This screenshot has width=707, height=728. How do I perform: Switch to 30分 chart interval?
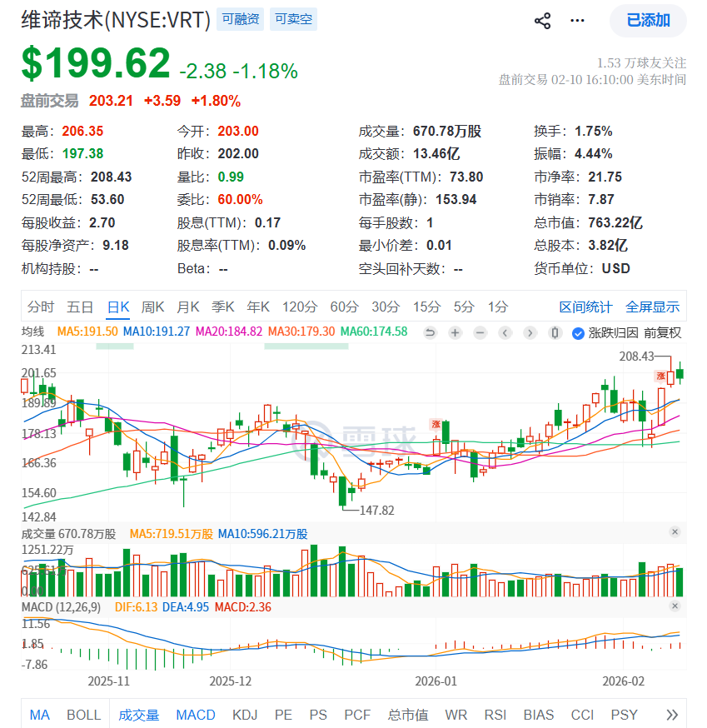pyautogui.click(x=386, y=307)
